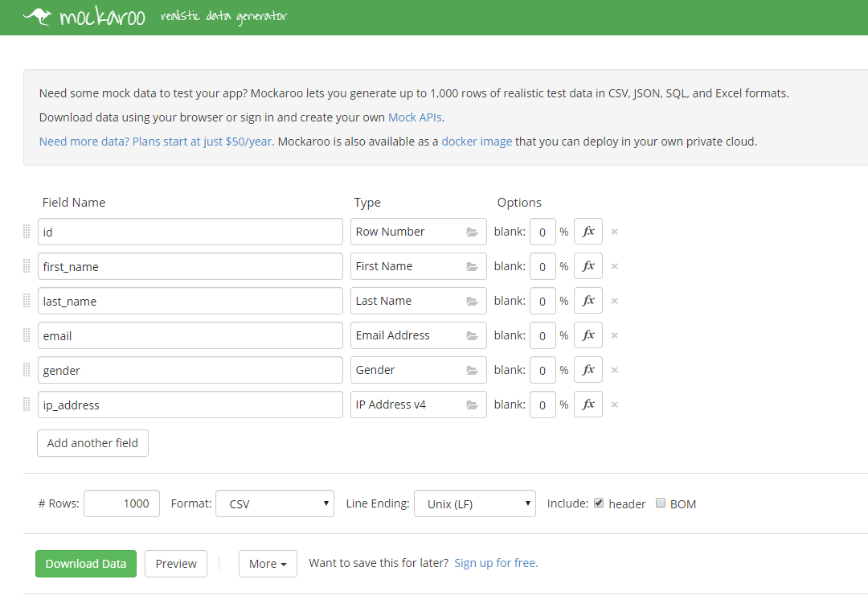868x604 pixels.
Task: Grab the drag handle of gender row
Action: click(x=26, y=370)
